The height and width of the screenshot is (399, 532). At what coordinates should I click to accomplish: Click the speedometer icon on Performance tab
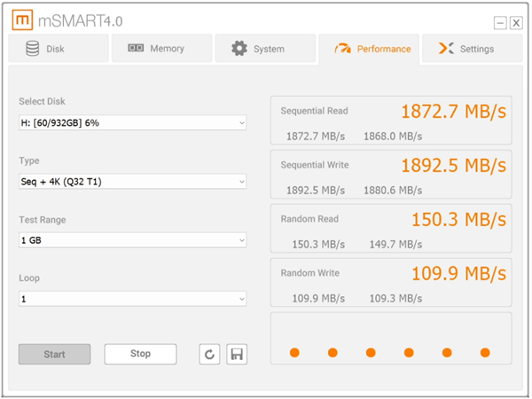point(342,49)
